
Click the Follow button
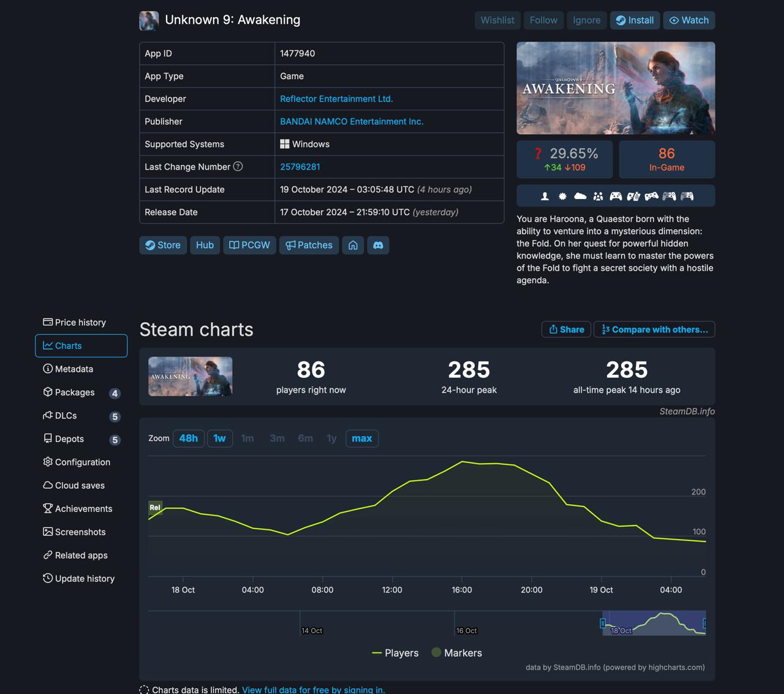point(543,20)
